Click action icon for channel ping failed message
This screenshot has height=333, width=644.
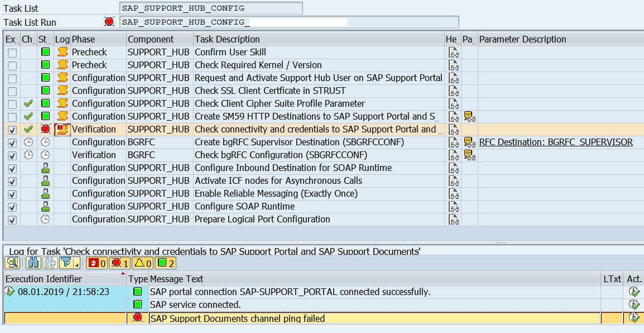pyautogui.click(x=634, y=318)
